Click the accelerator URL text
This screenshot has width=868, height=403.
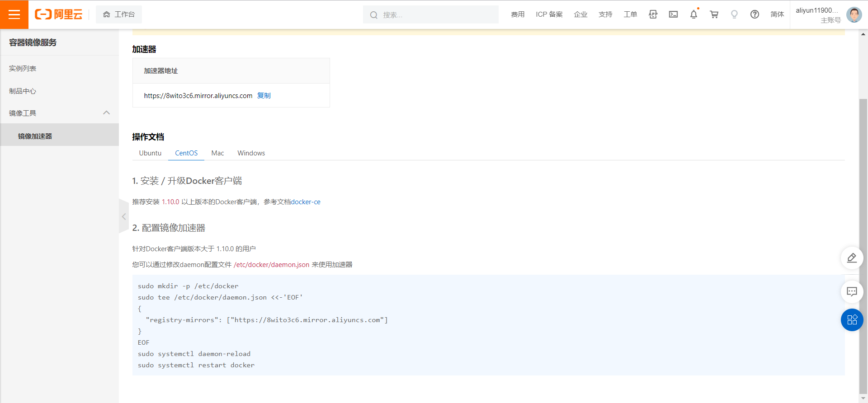point(198,95)
